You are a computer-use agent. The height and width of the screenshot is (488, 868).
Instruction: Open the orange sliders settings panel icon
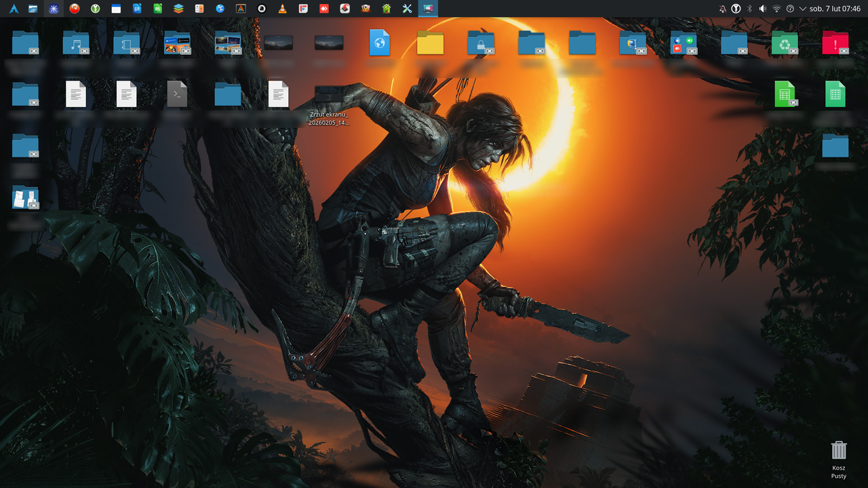pyautogui.click(x=199, y=9)
